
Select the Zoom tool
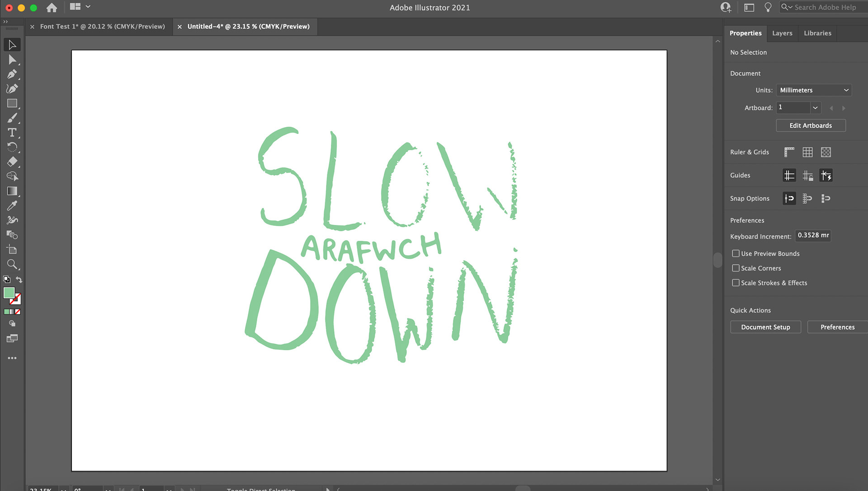(12, 264)
